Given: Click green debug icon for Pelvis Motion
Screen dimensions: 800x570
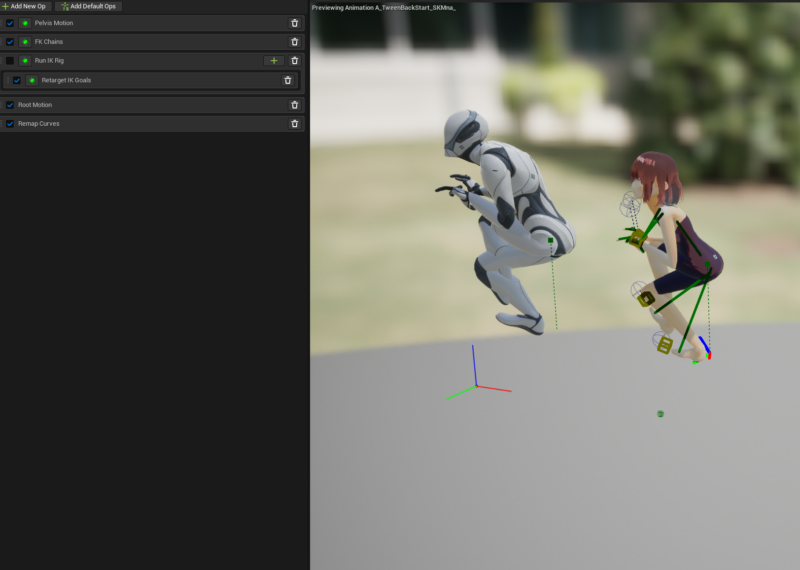Looking at the screenshot, I should tap(25, 23).
